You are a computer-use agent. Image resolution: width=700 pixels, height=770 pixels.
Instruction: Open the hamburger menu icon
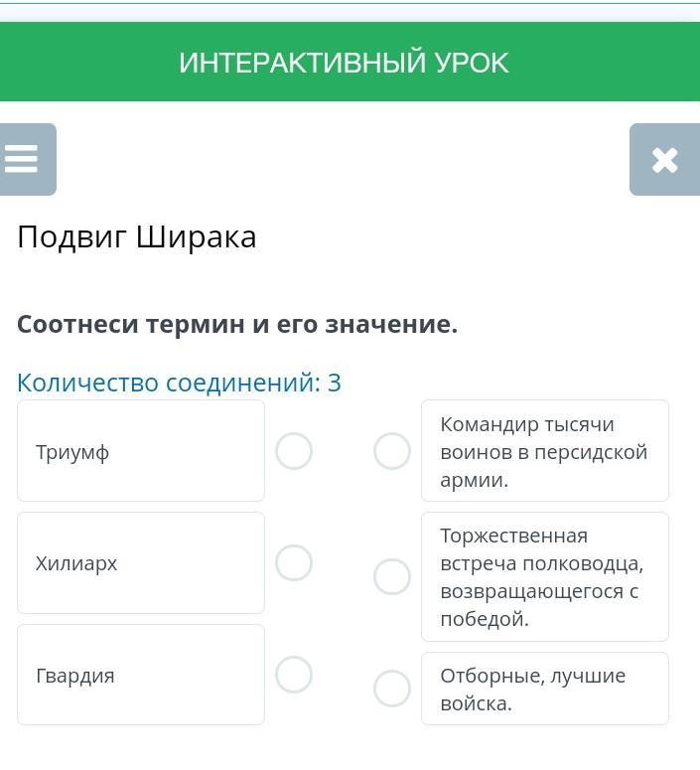click(24, 159)
